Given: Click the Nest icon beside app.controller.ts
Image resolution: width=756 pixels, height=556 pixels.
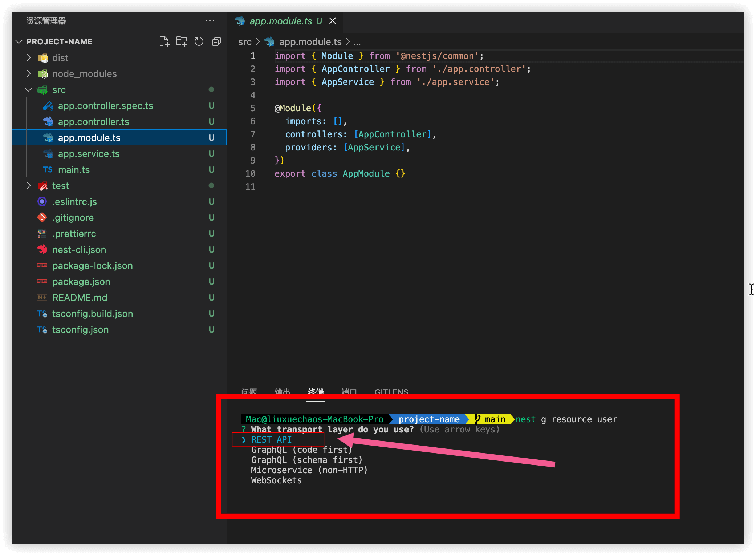Looking at the screenshot, I should (x=48, y=122).
